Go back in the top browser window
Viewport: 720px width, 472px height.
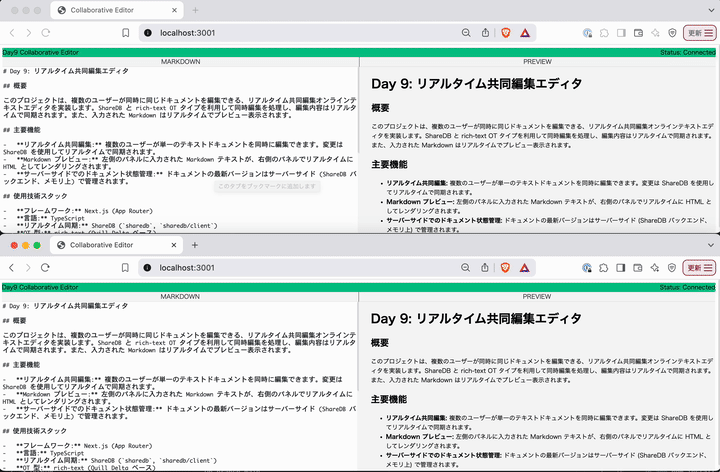(x=12, y=33)
